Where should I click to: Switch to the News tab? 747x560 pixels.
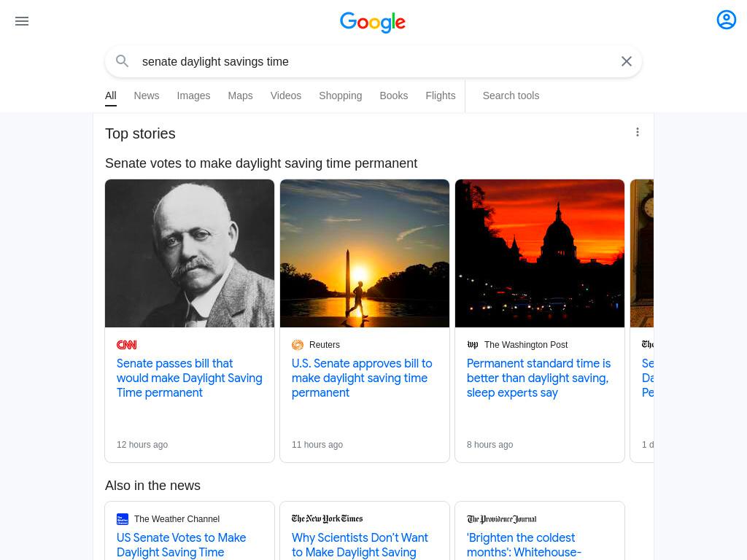146,96
